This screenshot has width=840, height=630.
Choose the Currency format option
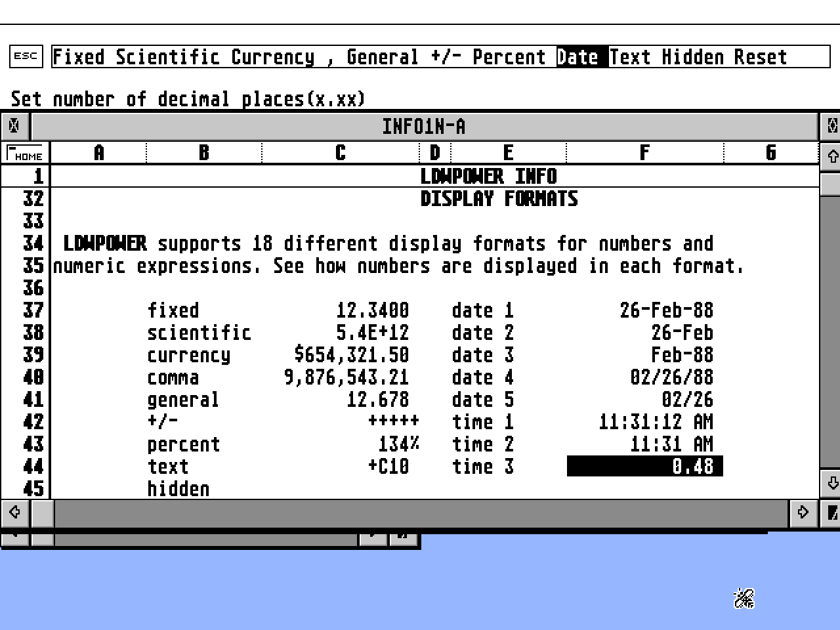[x=272, y=56]
